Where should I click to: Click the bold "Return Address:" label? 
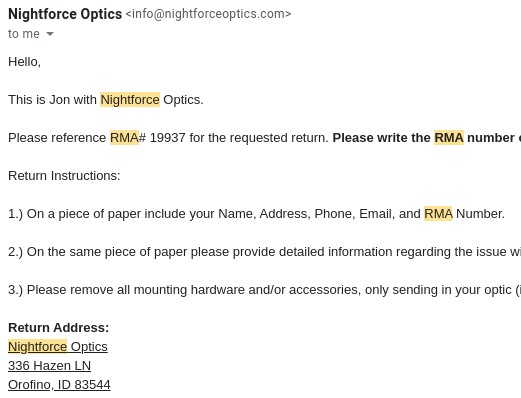click(58, 328)
